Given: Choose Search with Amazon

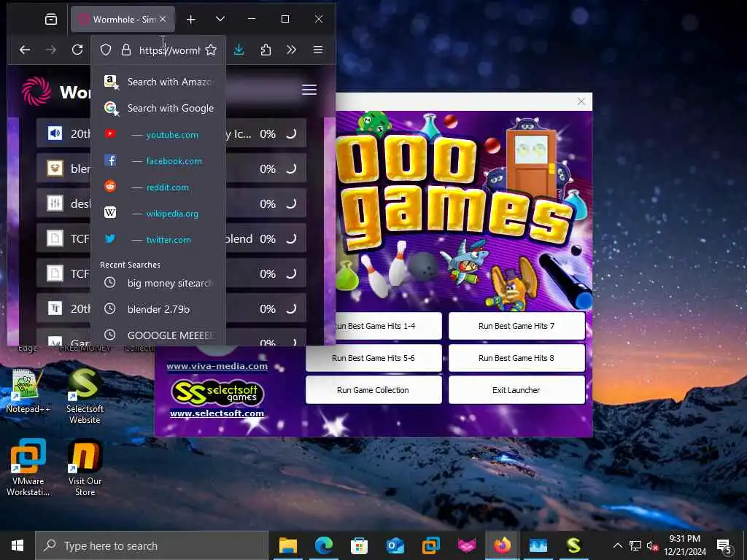Looking at the screenshot, I should tap(158, 82).
